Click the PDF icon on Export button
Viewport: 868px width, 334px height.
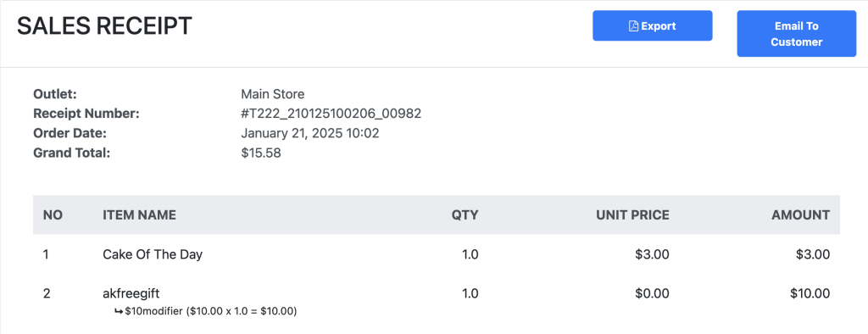point(634,26)
